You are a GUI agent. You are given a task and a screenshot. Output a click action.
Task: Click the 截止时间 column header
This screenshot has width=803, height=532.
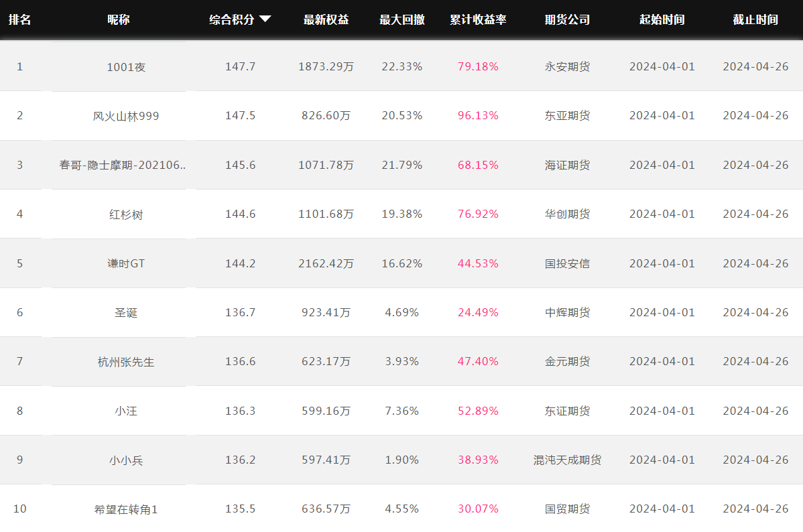click(x=755, y=19)
